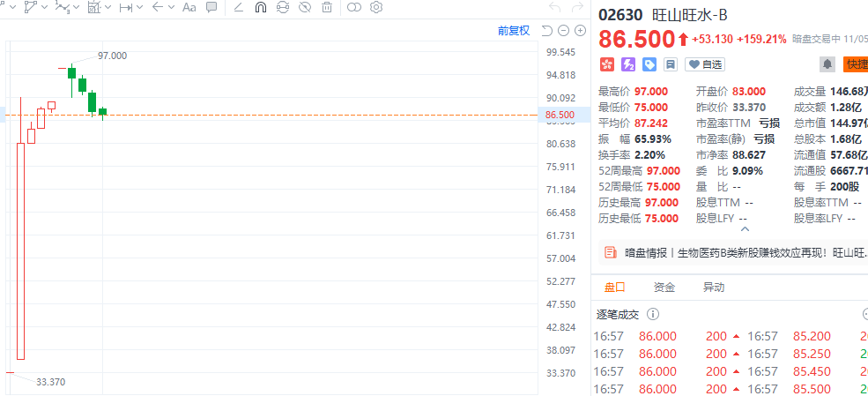Click the +159.21% change percentage
The height and width of the screenshot is (396, 868).
[x=761, y=39]
